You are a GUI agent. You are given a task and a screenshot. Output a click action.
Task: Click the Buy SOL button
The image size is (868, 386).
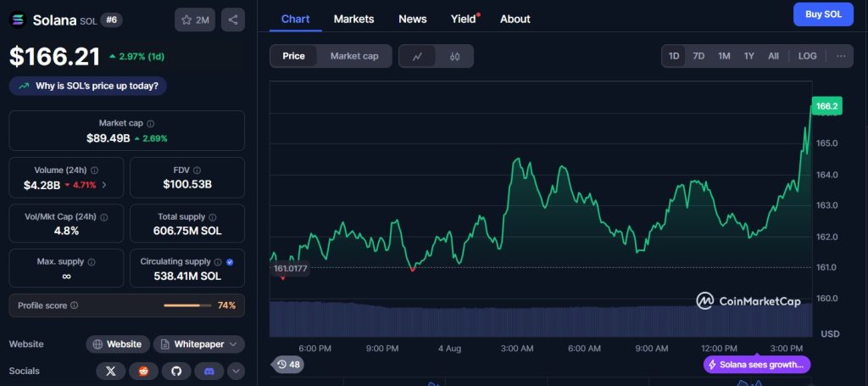pos(822,14)
